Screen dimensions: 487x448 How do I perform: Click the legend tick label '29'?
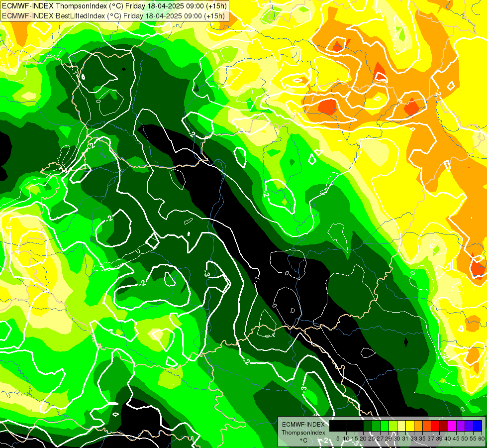(x=389, y=439)
